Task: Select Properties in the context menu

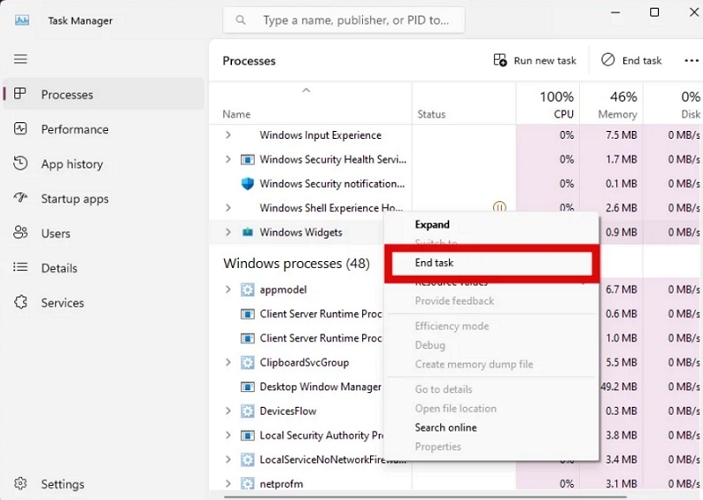Action: click(491, 447)
